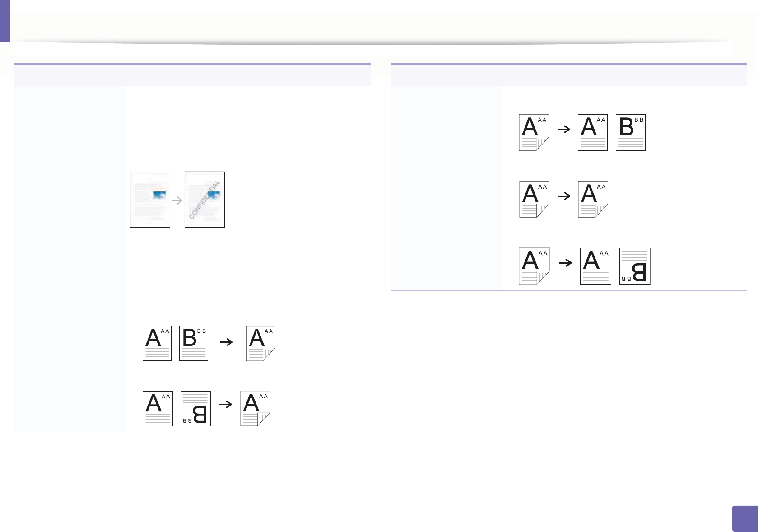Click the arrow after left table's upright B page

[x=226, y=342]
